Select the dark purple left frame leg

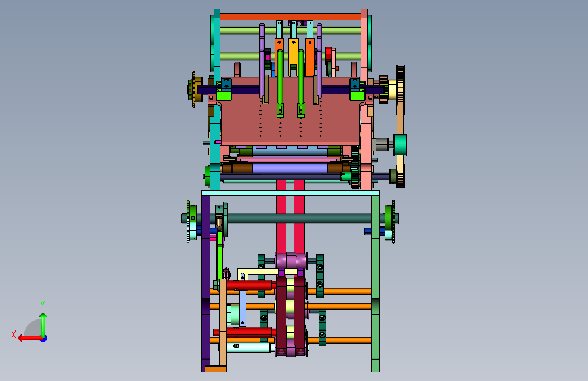(206, 283)
